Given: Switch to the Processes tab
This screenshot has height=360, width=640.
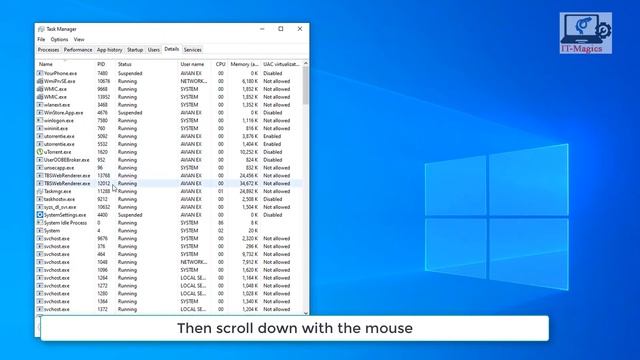Looking at the screenshot, I should click(x=48, y=50).
